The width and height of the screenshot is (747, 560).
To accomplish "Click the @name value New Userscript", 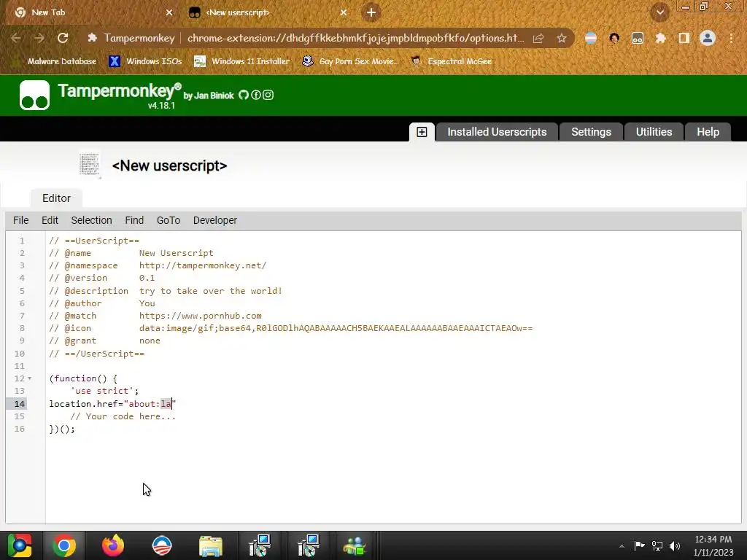I will (x=177, y=253).
